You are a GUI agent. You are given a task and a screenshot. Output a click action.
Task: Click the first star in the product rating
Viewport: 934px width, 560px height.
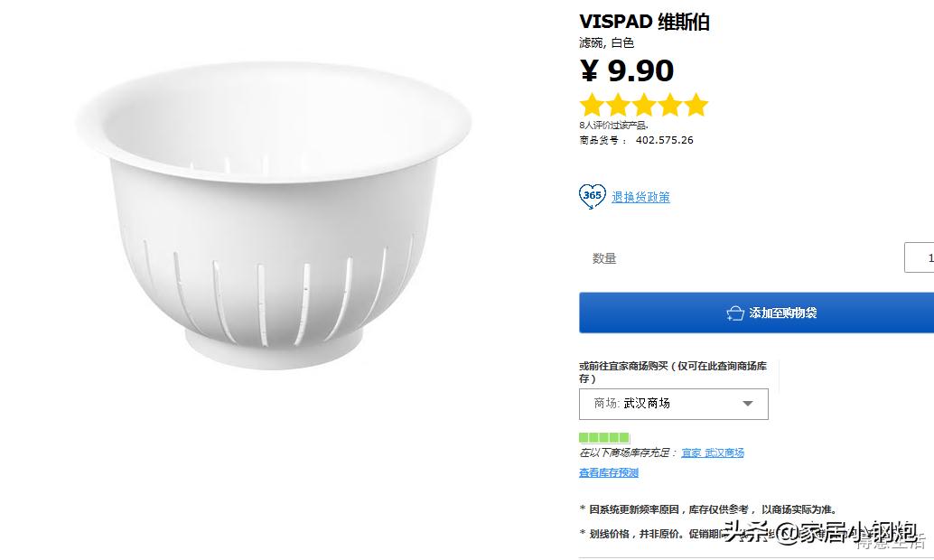[592, 105]
